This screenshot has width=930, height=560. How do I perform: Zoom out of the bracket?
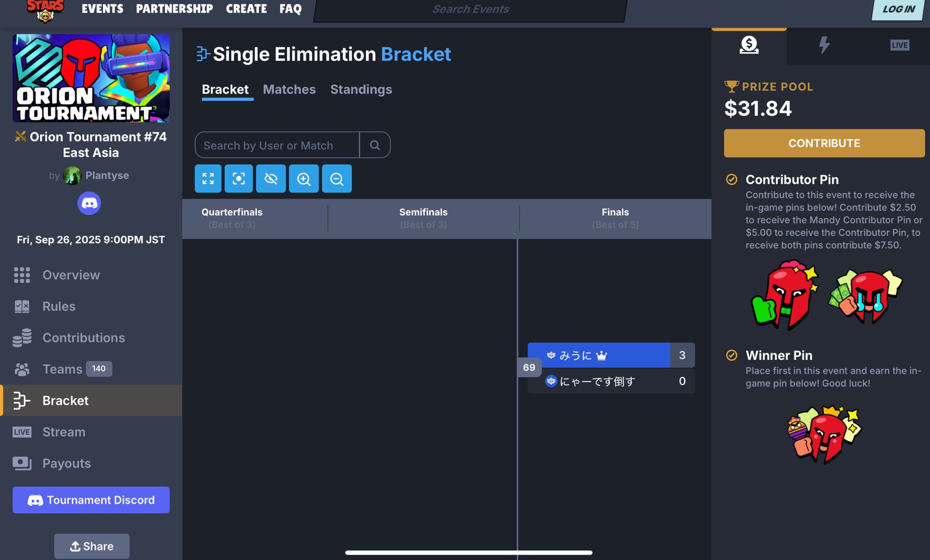336,178
